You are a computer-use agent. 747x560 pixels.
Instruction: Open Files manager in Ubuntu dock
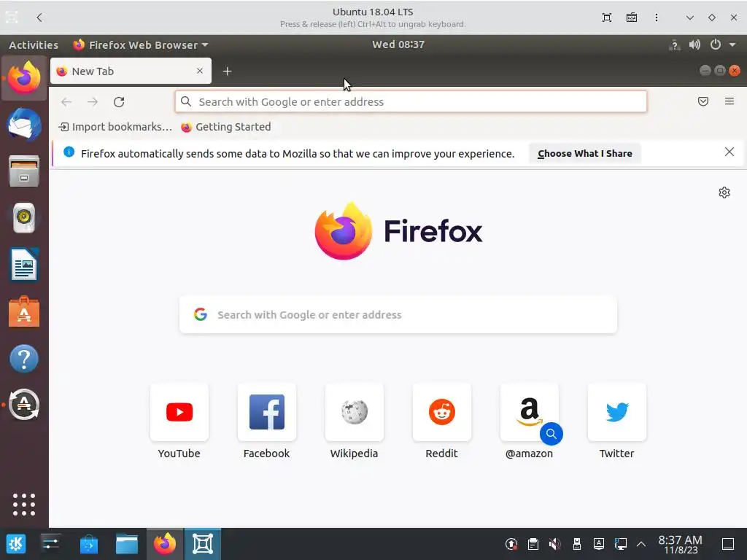24,171
